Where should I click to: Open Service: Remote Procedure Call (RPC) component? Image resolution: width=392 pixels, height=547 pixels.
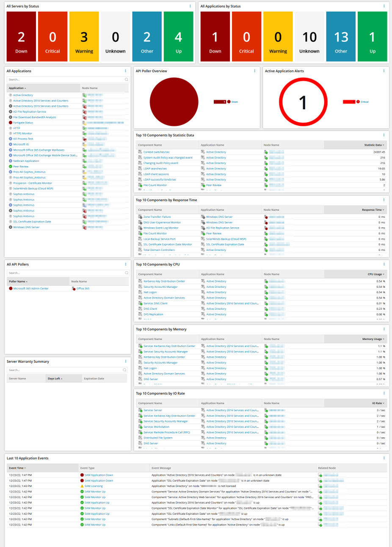167,433
